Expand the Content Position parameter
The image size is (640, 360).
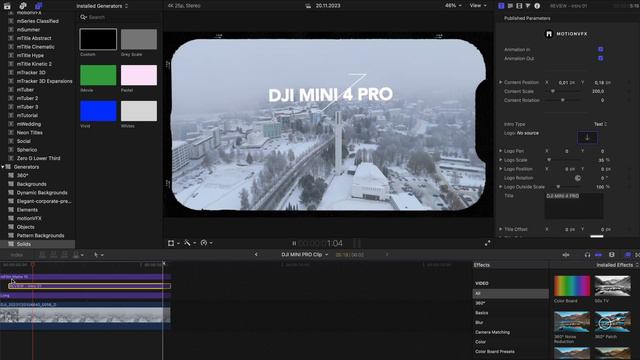500,82
